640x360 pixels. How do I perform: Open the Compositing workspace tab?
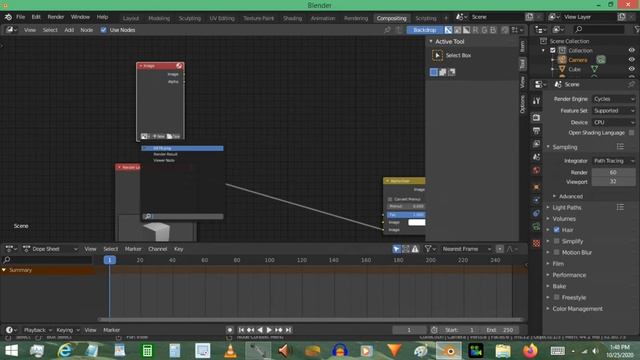[391, 18]
